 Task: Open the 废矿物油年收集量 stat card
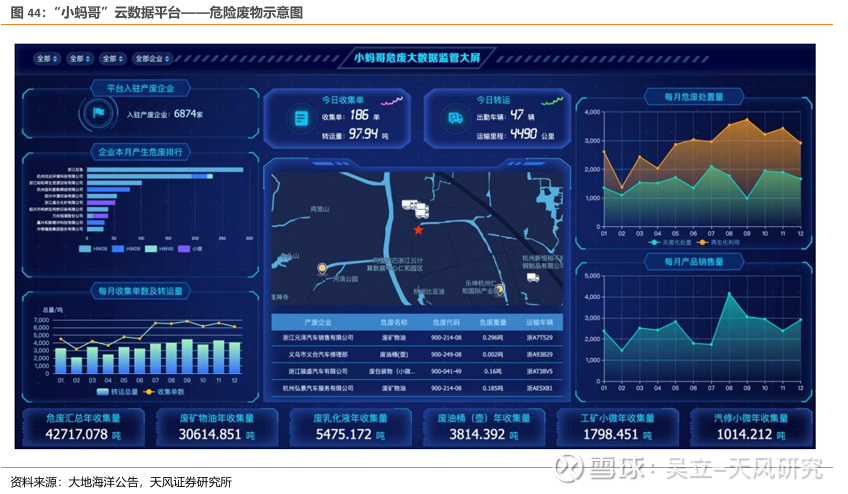[x=217, y=427]
